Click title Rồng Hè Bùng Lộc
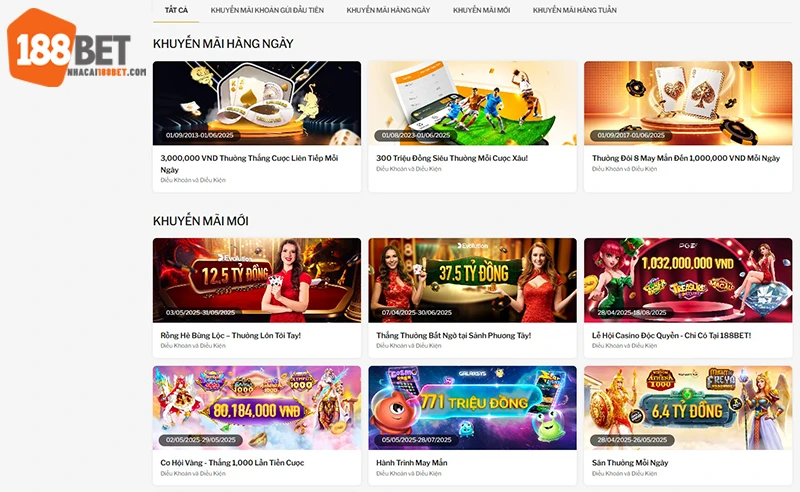 [x=231, y=335]
